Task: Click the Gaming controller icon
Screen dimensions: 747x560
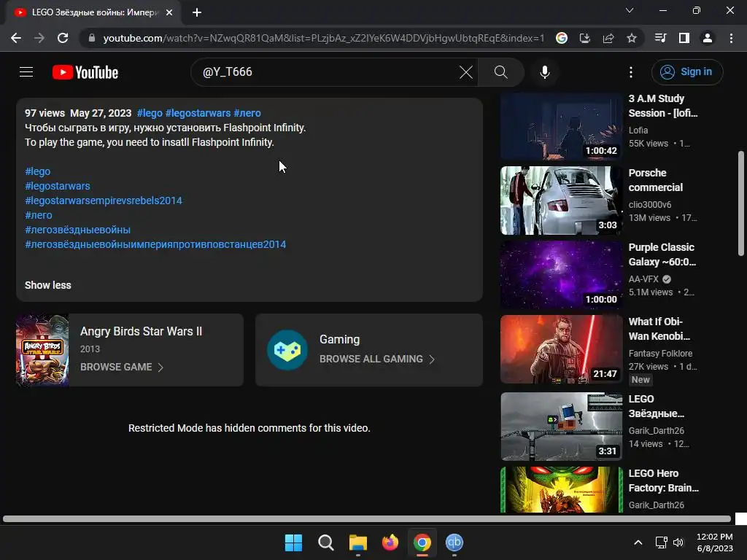Action: point(287,350)
